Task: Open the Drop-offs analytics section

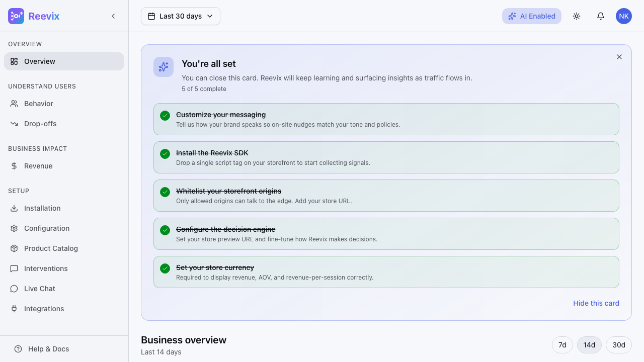Action: (x=40, y=124)
